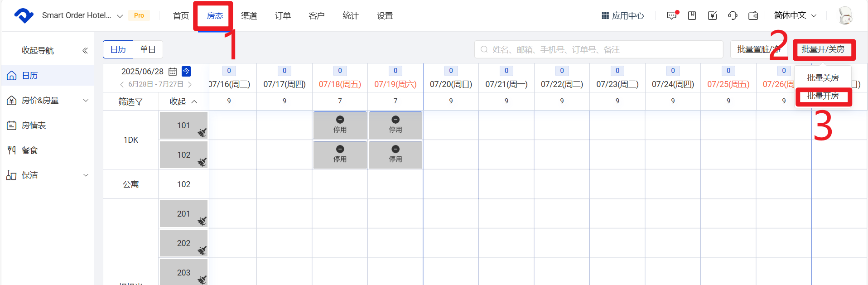This screenshot has height=285, width=868.
Task: Open the calendar date picker icon
Action: click(x=173, y=72)
